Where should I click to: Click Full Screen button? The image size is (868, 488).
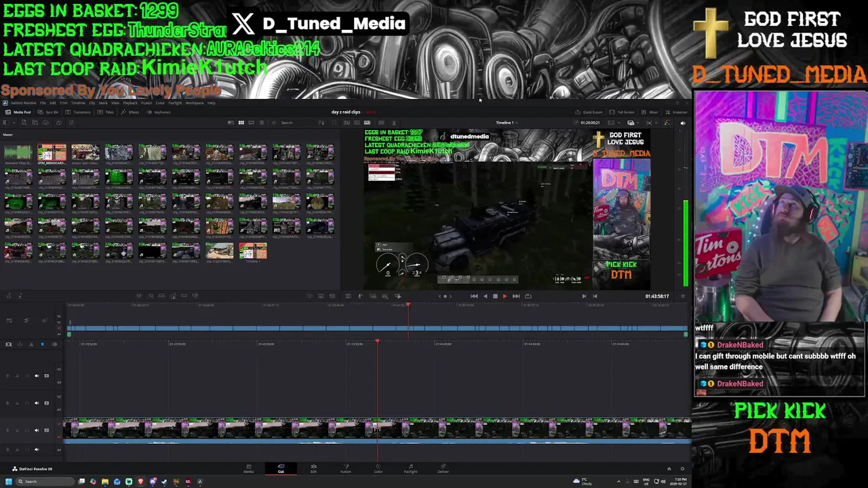(x=622, y=112)
